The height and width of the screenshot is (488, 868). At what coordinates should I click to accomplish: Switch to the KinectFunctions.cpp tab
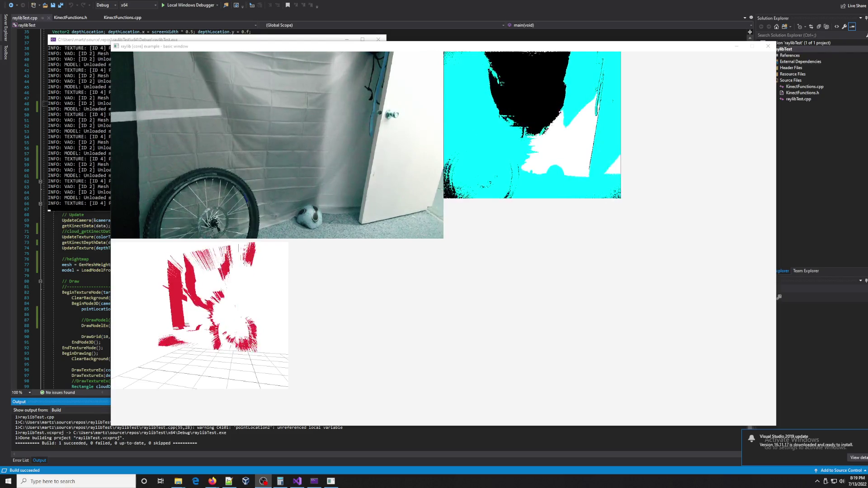(x=122, y=17)
